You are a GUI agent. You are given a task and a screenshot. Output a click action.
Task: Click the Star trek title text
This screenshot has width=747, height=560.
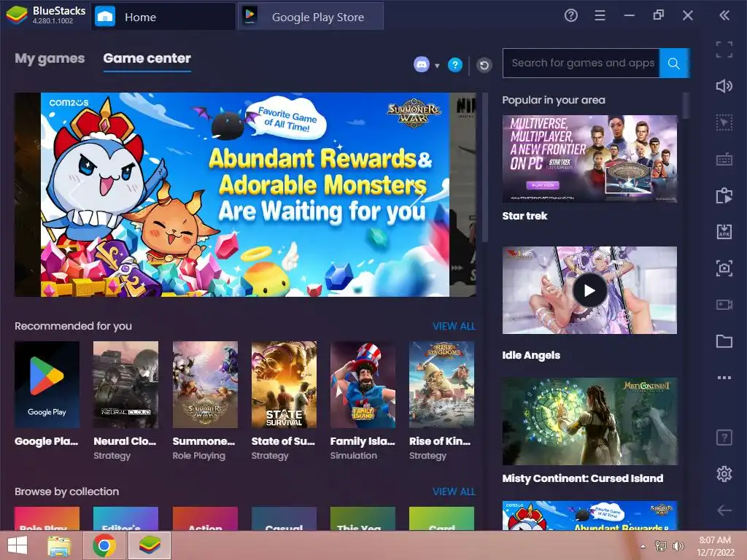click(x=525, y=216)
